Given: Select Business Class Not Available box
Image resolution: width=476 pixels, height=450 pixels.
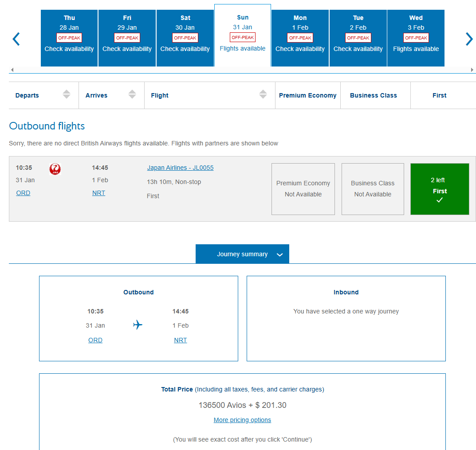Looking at the screenshot, I should click(x=373, y=189).
